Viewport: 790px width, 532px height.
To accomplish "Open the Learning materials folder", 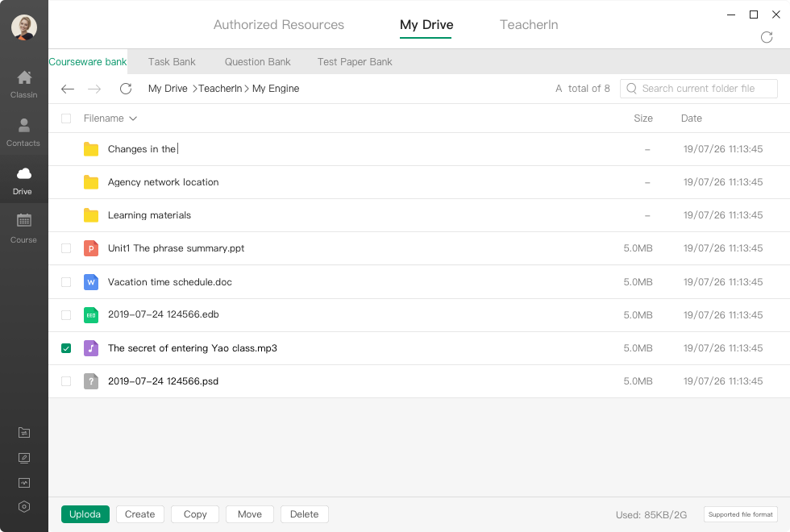I will pos(150,215).
